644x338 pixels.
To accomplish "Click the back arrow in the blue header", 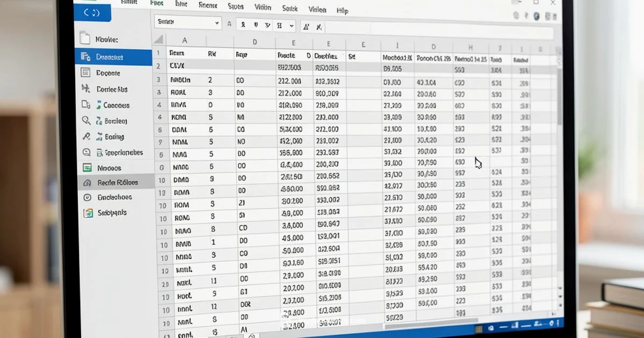I will [87, 13].
